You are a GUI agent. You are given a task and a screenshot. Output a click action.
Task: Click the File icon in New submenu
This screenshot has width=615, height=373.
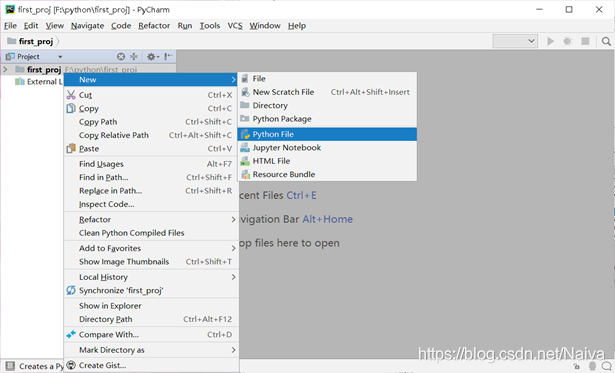245,79
